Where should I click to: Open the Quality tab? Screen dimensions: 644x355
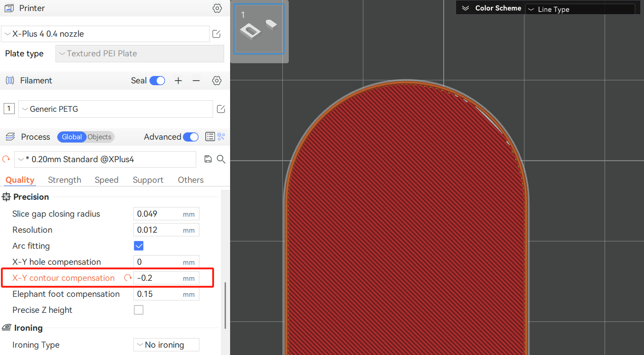pos(20,180)
